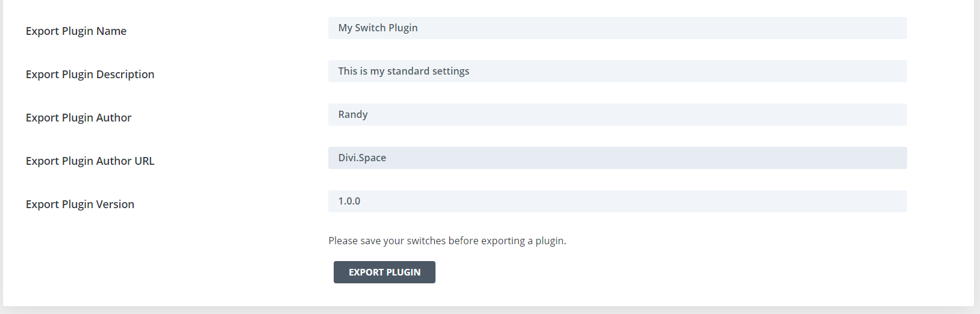Select the "Export Plugin Author" label text
This screenshot has height=314, width=980.
pos(78,118)
